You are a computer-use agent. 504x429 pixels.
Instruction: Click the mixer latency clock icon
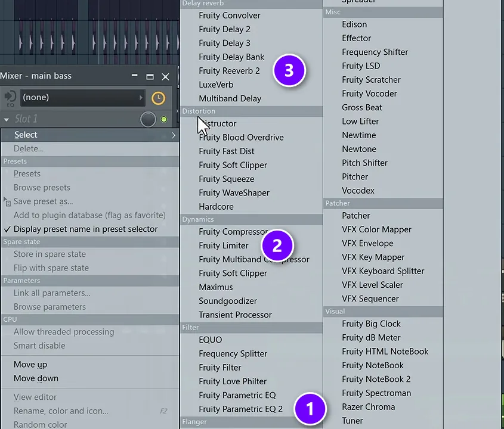[x=158, y=98]
